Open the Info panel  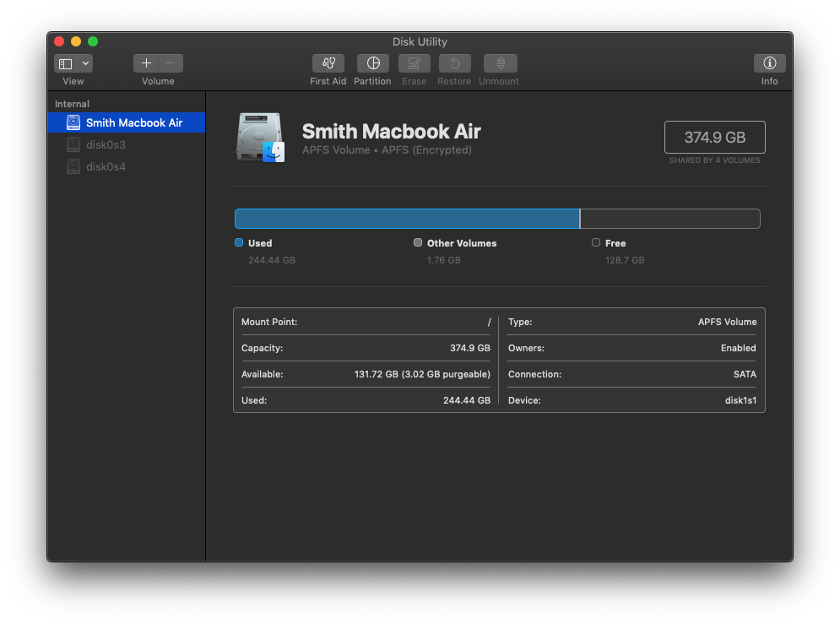click(x=769, y=63)
